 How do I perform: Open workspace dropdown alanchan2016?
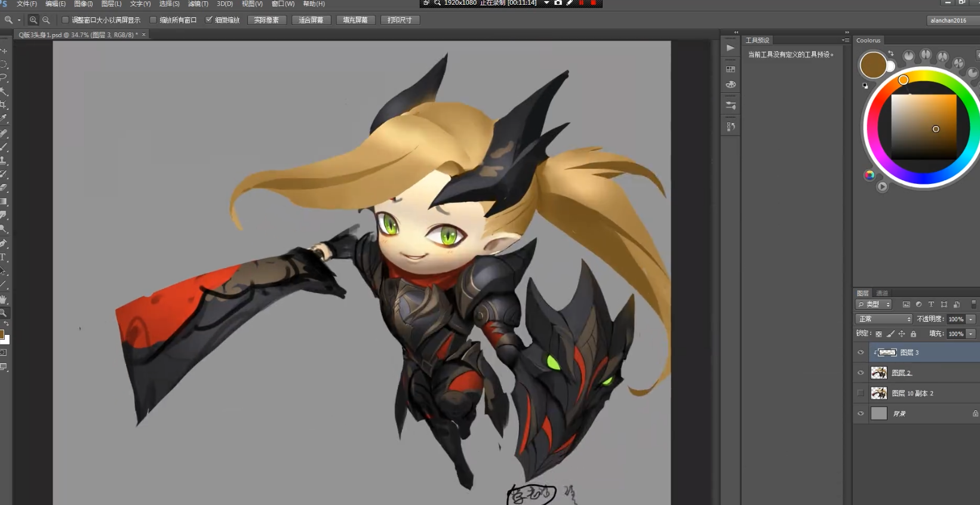953,20
